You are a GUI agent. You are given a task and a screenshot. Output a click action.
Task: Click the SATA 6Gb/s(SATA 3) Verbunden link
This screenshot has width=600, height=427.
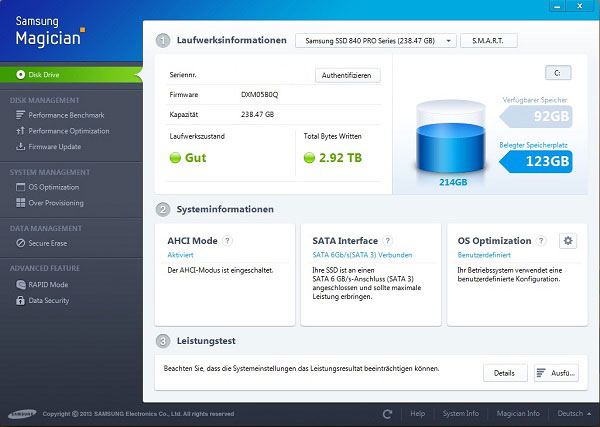362,255
